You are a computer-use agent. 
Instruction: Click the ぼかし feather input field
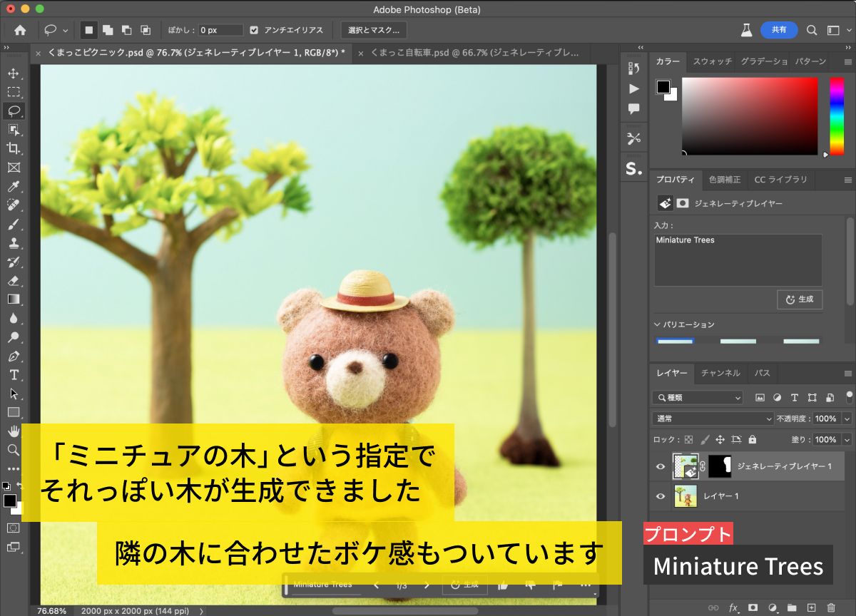click(x=220, y=30)
